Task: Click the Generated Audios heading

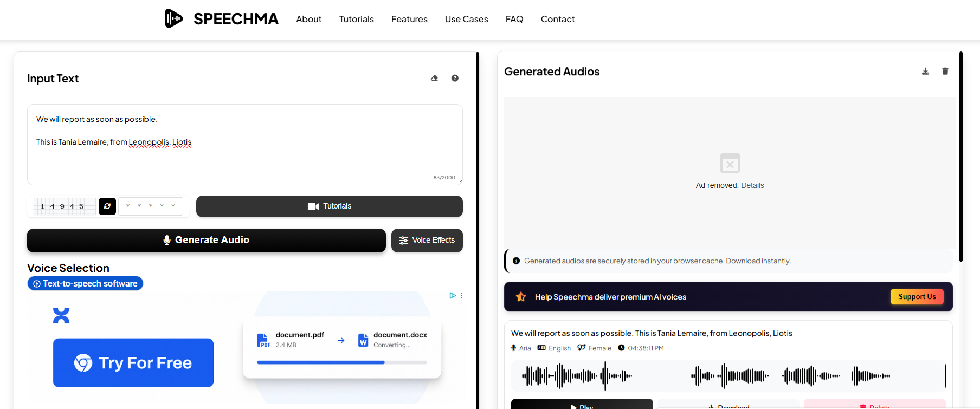Action: click(x=552, y=72)
